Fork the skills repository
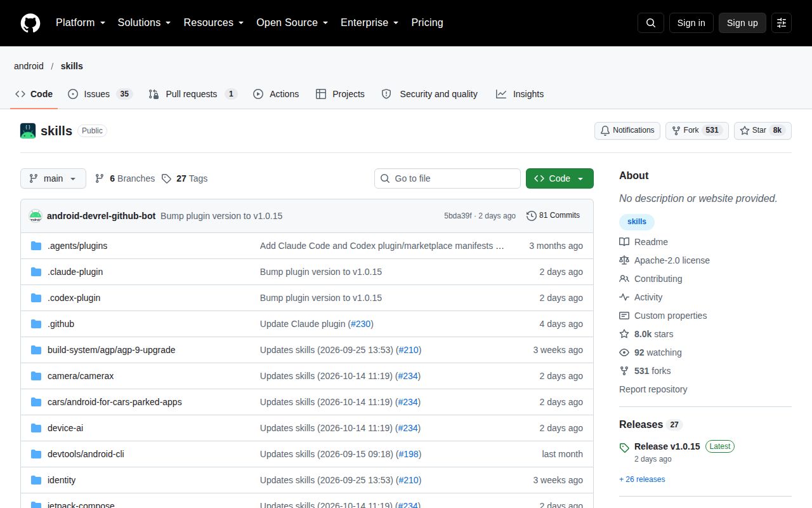This screenshot has height=508, width=812. (x=697, y=130)
